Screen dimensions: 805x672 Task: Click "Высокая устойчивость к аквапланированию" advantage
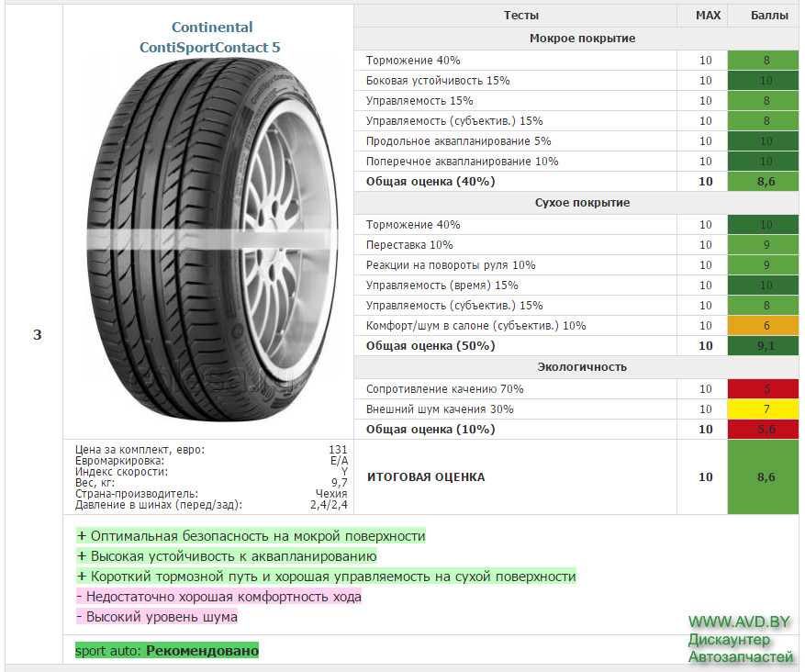227,556
